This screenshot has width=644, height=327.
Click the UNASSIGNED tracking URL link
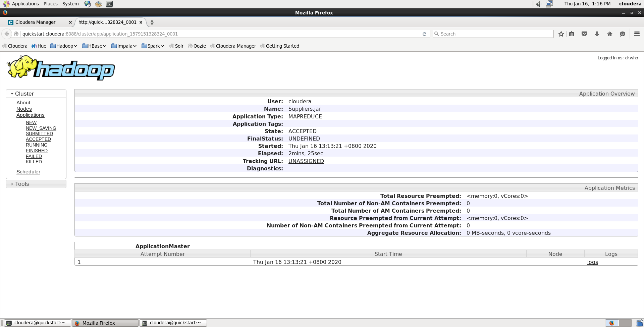click(306, 161)
